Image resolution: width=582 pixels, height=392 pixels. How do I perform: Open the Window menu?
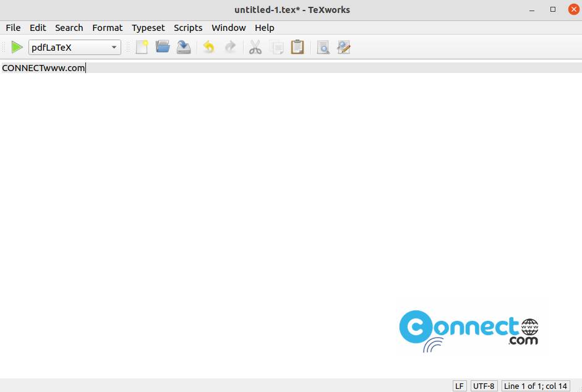tap(229, 28)
